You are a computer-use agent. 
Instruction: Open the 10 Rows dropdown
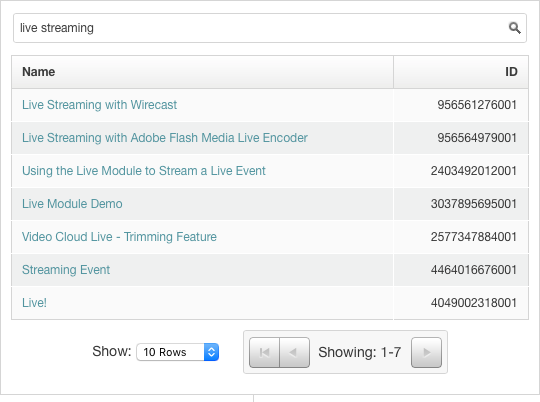(x=178, y=352)
